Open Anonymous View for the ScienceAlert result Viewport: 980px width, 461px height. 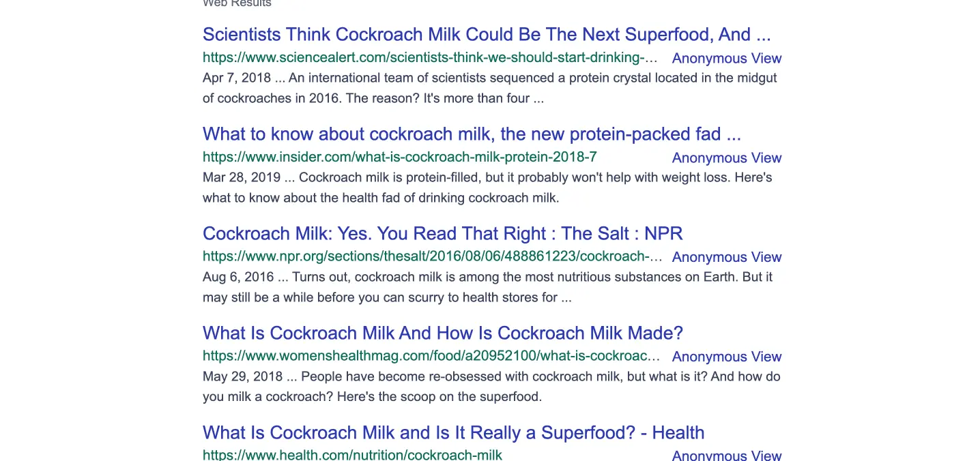coord(726,59)
